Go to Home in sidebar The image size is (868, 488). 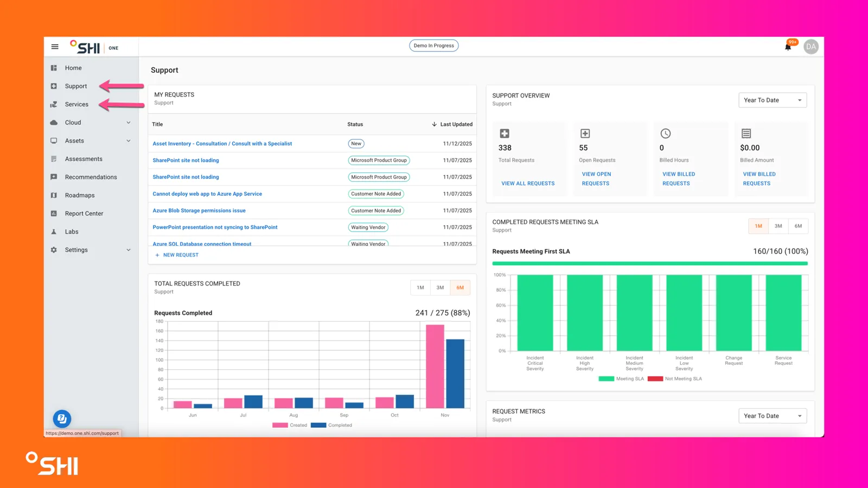coord(73,68)
